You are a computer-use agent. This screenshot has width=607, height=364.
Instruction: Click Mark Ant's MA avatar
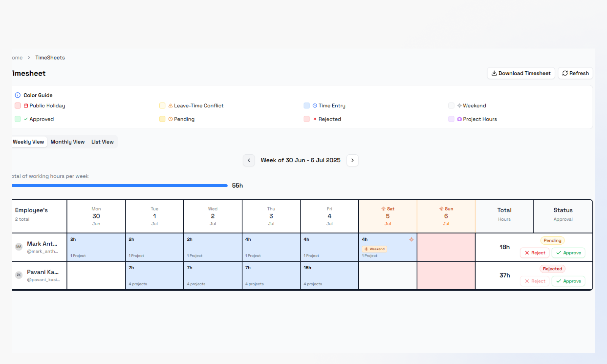click(19, 247)
